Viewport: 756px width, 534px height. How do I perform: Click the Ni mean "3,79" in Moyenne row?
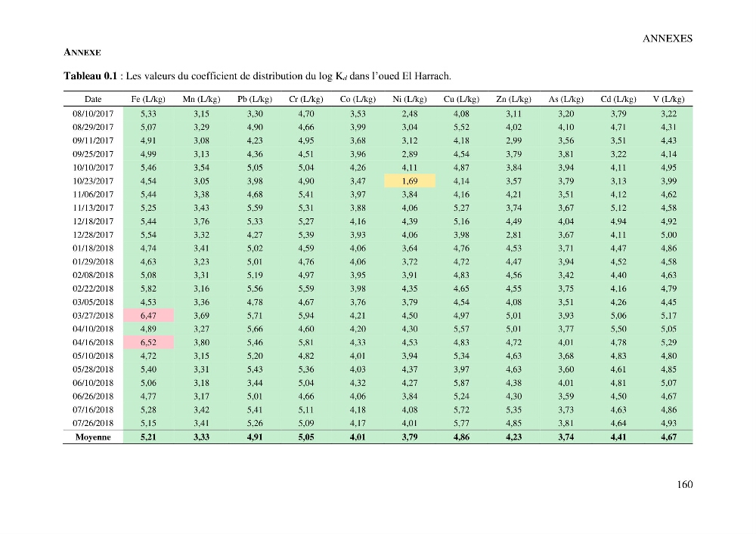410,437
